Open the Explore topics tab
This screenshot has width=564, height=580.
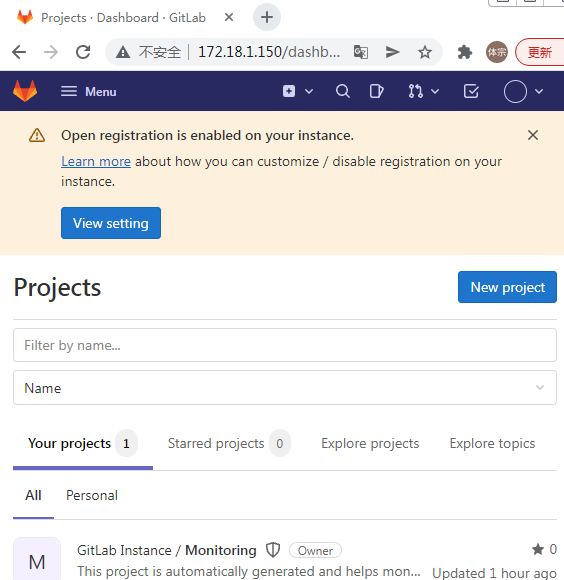(x=492, y=443)
